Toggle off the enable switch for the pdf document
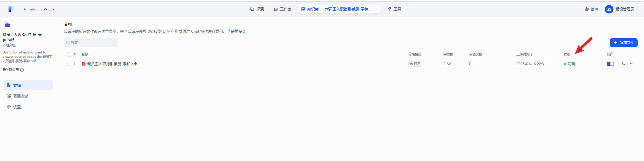The width and height of the screenshot is (644, 161). click(x=610, y=64)
